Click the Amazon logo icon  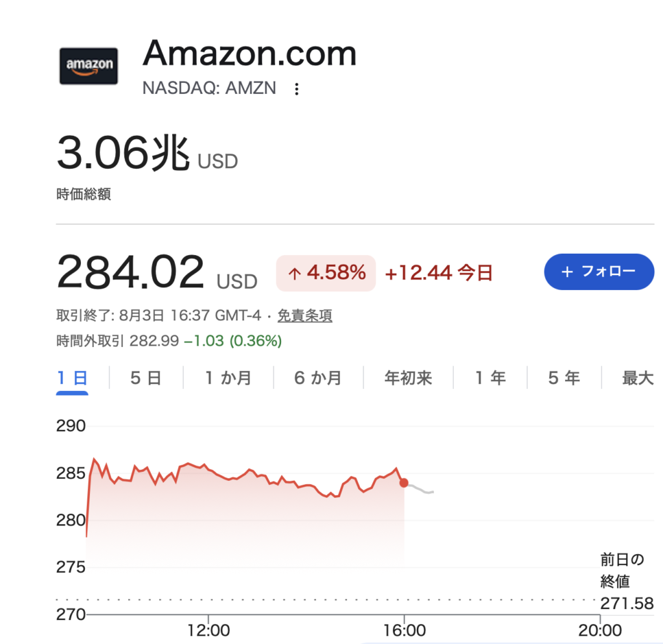[88, 66]
